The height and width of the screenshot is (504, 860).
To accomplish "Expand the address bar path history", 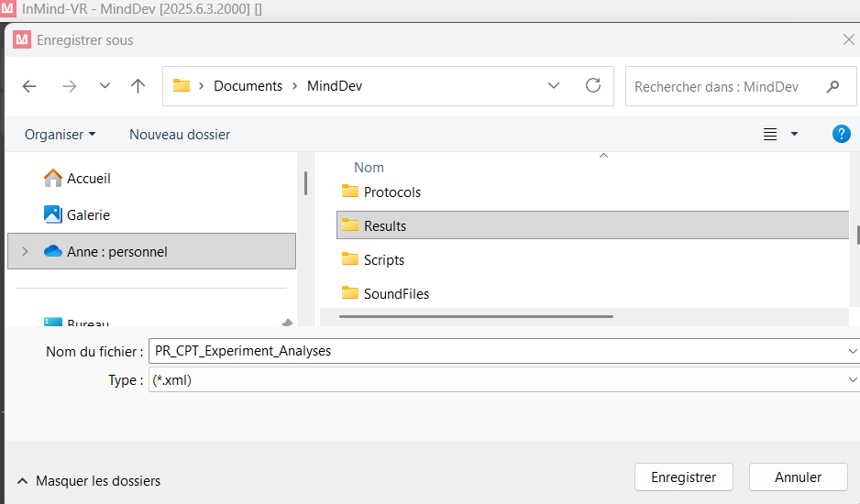I will coord(554,85).
